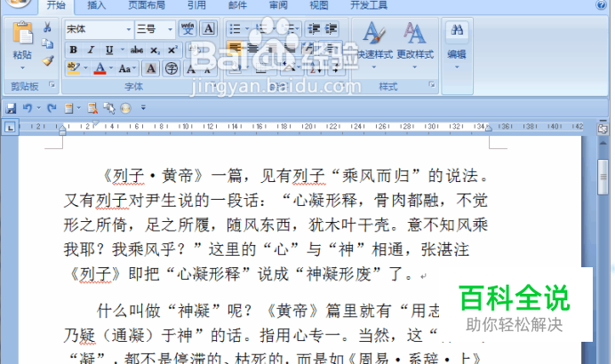Toggle superscript x² formatting
This screenshot has height=364, width=615.
click(x=173, y=50)
